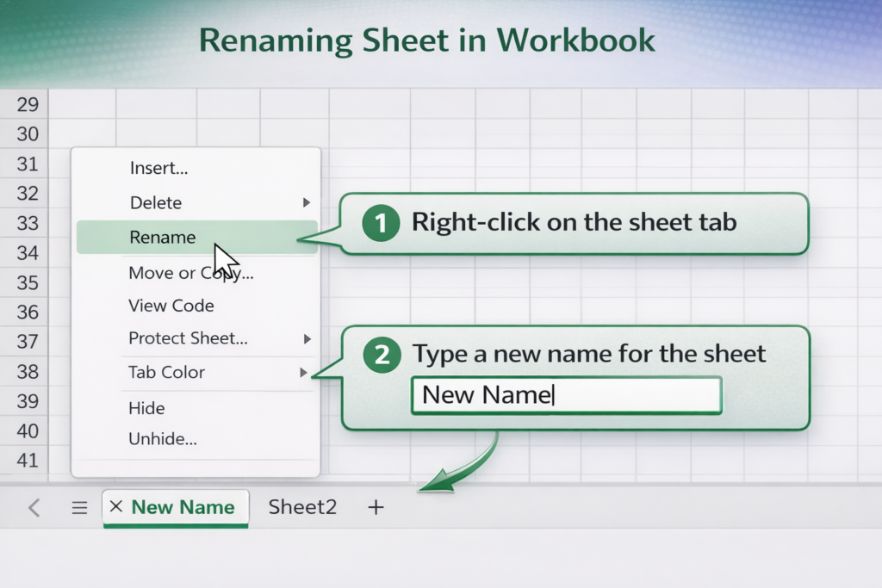The image size is (882, 588).
Task: Click the numbered badge 2 in the second callout
Action: click(380, 354)
